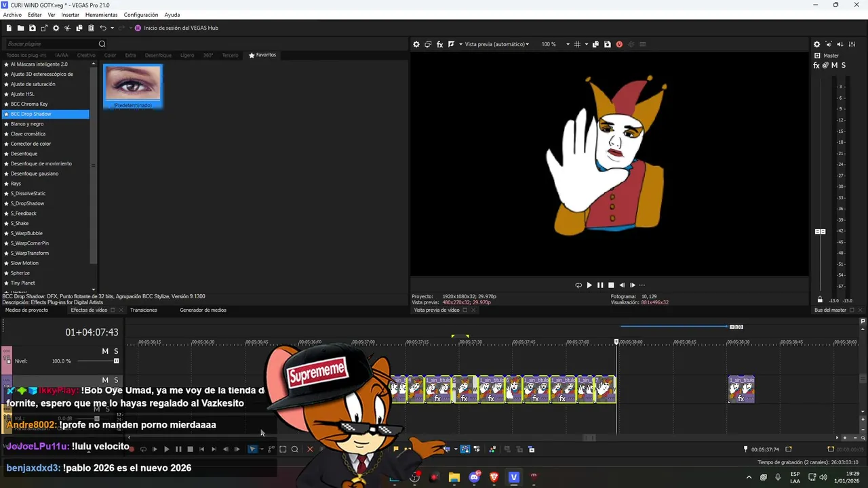Open video output fx in preview toolbar

tap(439, 44)
